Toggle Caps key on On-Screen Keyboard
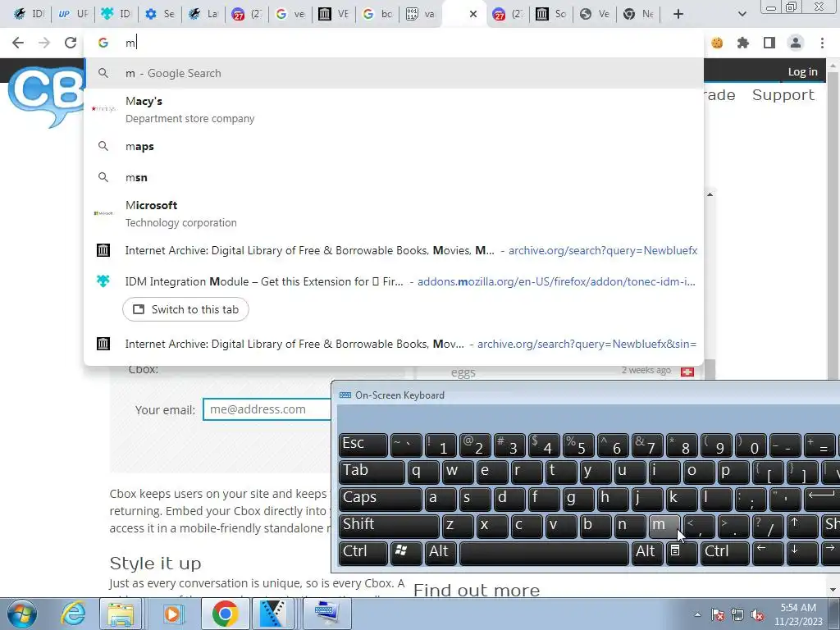 (380, 498)
